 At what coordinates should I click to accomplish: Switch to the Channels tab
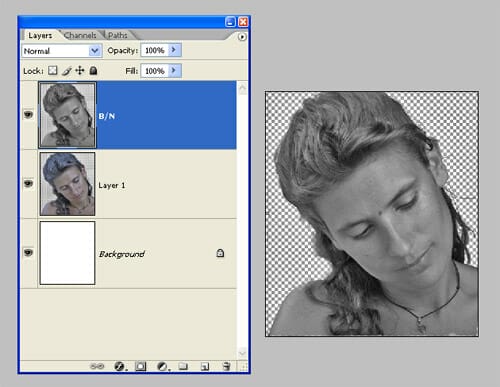pyautogui.click(x=80, y=35)
